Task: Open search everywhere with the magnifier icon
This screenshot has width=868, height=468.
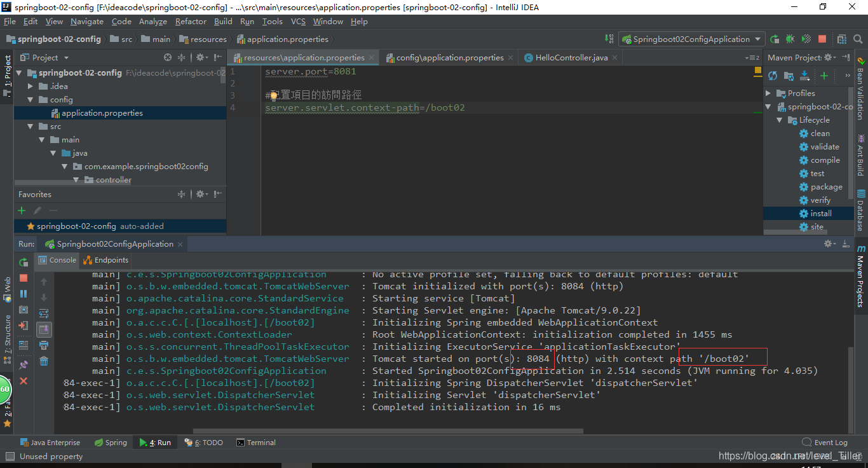Action: (x=858, y=39)
